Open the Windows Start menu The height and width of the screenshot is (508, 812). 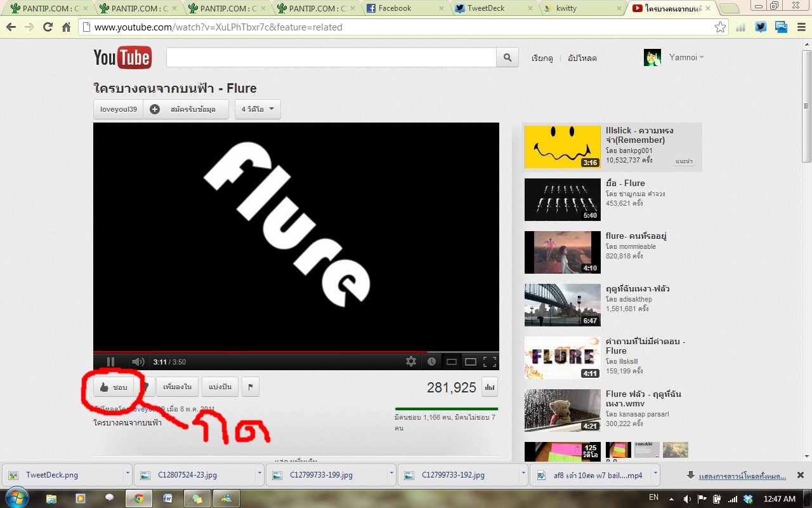[16, 497]
